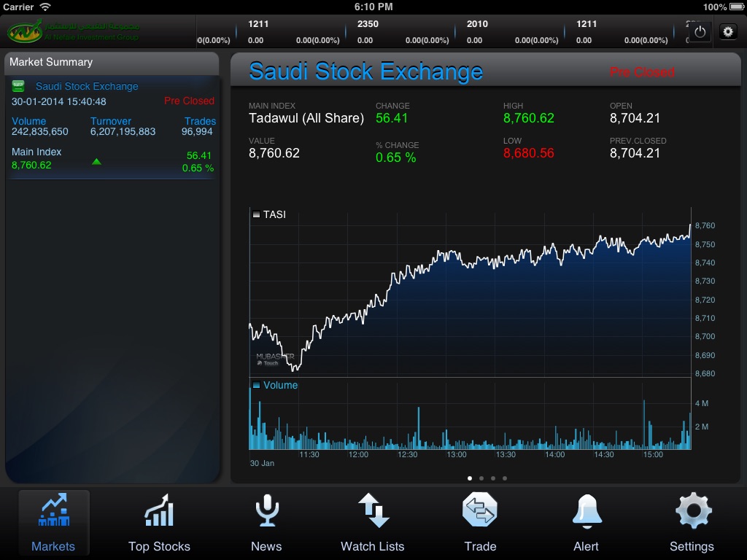Tap the Settings gear icon in bottom bar
Viewport: 747px width, 560px height.
coord(693,510)
